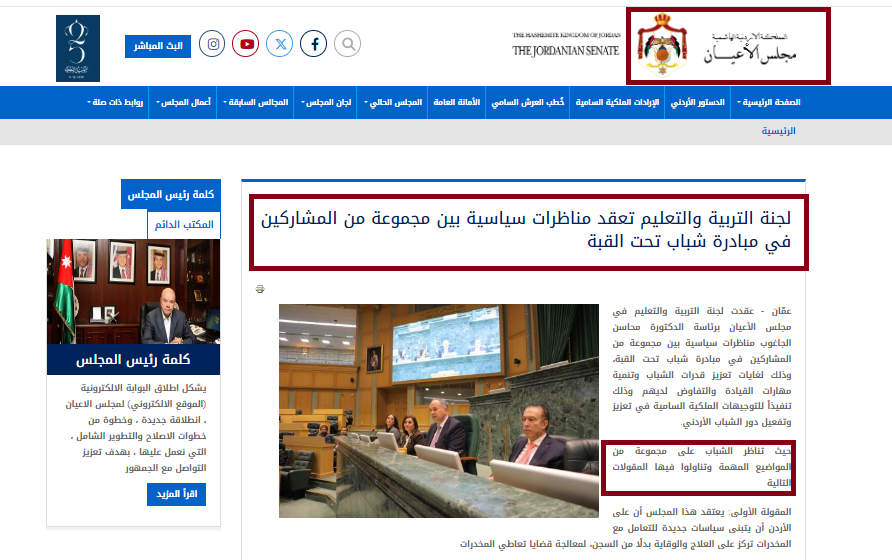
Task: Expand الصفحة الرئيسية dropdown menu
Action: (768, 102)
